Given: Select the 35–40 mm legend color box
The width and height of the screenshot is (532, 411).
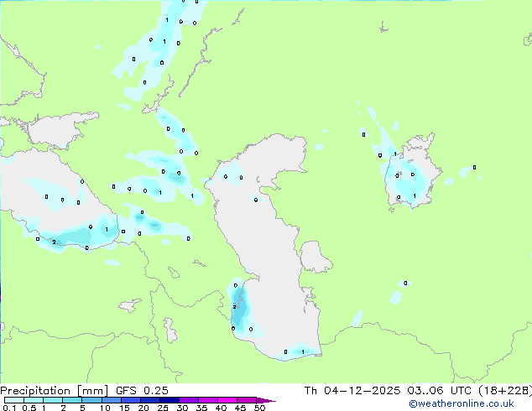Looking at the screenshot, I should tap(207, 400).
